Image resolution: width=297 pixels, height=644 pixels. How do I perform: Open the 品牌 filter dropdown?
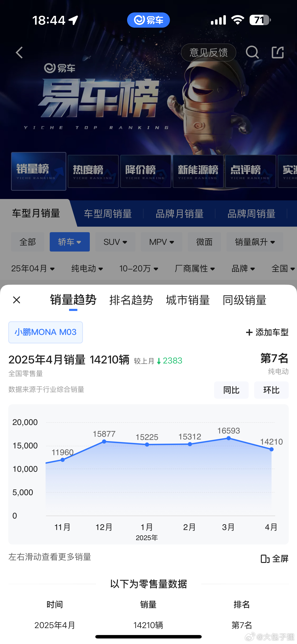[x=243, y=269]
